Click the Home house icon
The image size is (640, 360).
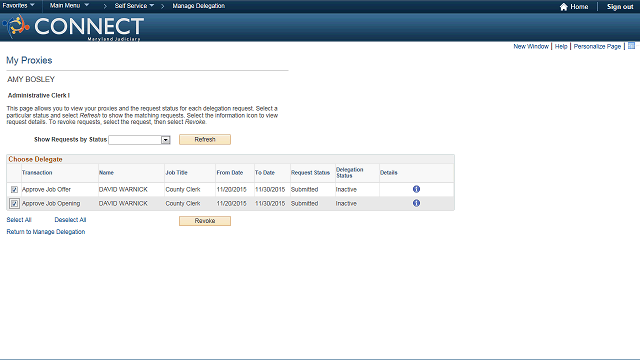point(564,7)
